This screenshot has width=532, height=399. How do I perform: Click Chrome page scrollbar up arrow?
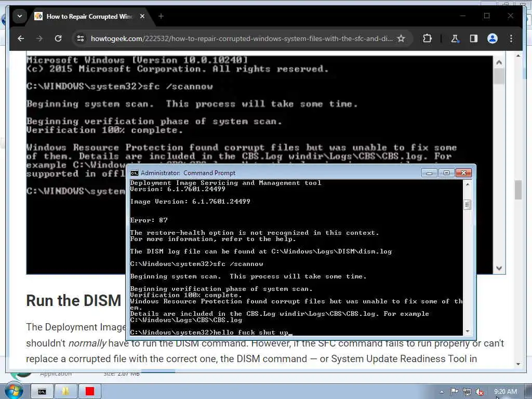coord(518,56)
